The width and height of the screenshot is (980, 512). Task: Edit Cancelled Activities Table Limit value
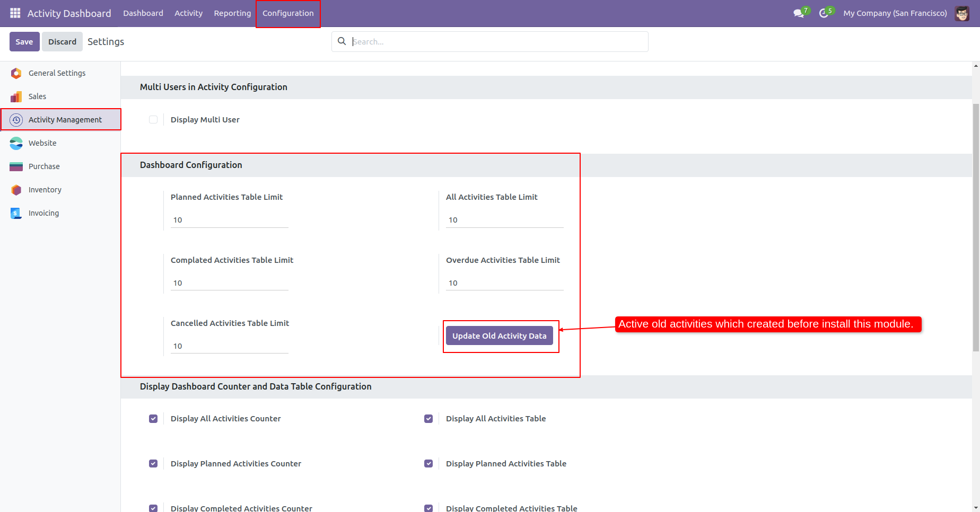(x=230, y=346)
